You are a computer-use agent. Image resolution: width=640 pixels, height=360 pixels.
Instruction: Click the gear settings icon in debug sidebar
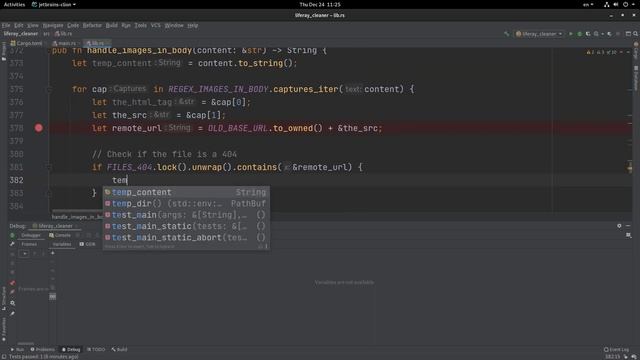point(13,303)
